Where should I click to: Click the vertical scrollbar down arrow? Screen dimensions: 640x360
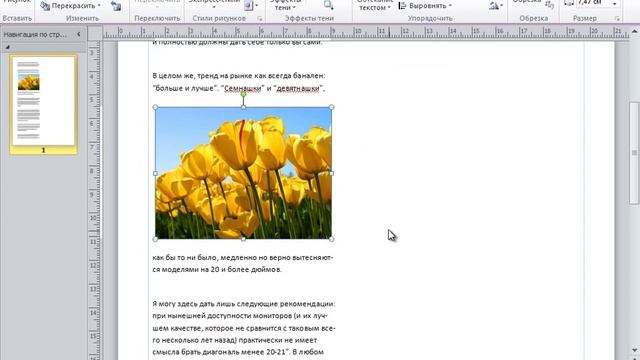635,350
